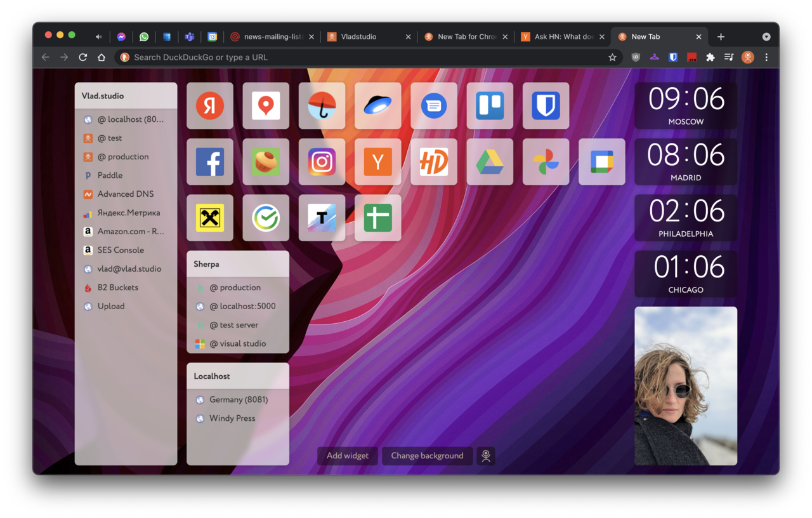Open the Chrome three-dot menu
The width and height of the screenshot is (812, 518).
(766, 57)
